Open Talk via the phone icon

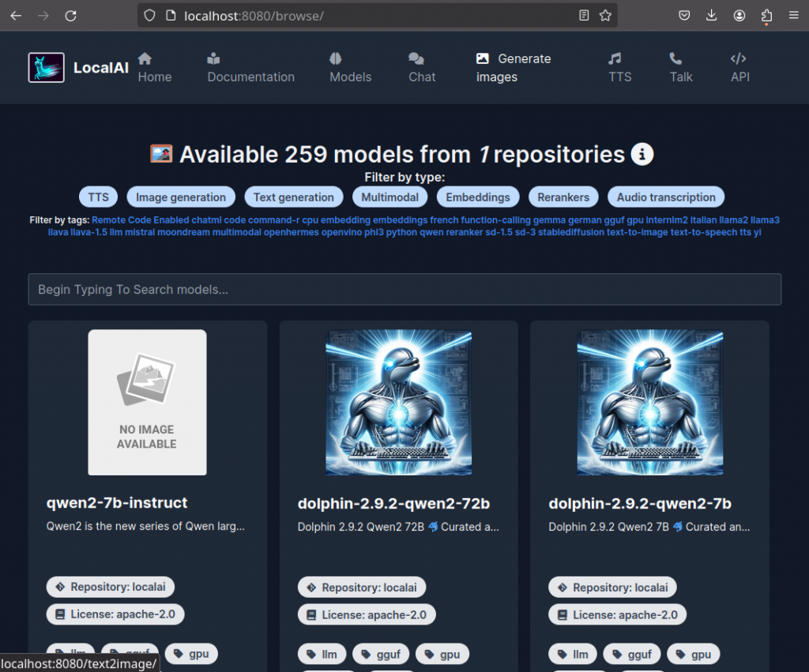click(675, 58)
